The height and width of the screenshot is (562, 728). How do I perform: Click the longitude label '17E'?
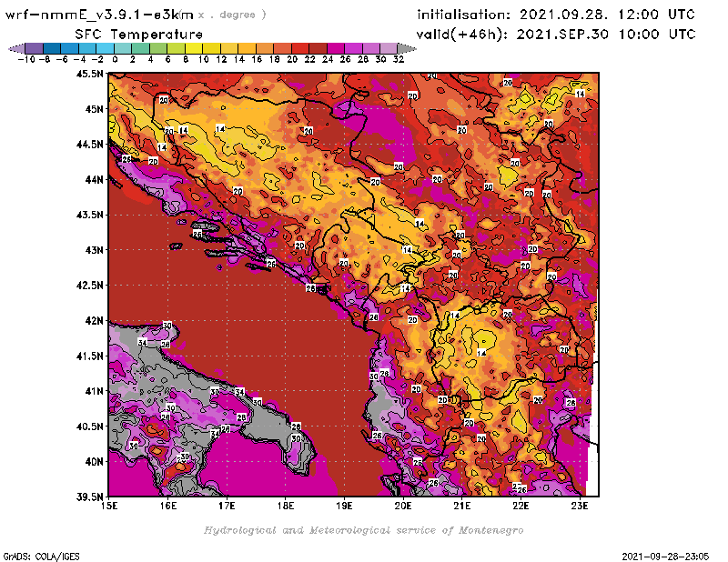(227, 506)
